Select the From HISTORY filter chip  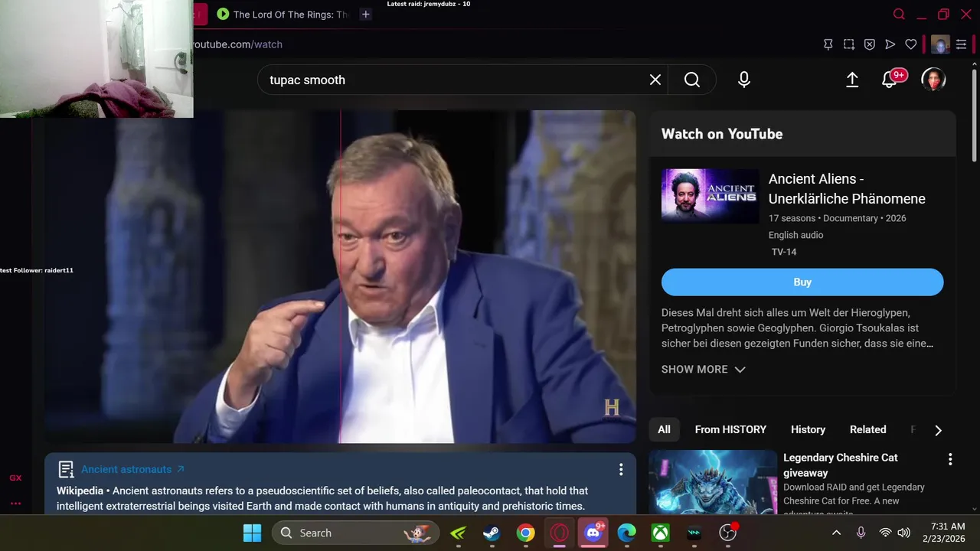pyautogui.click(x=730, y=429)
